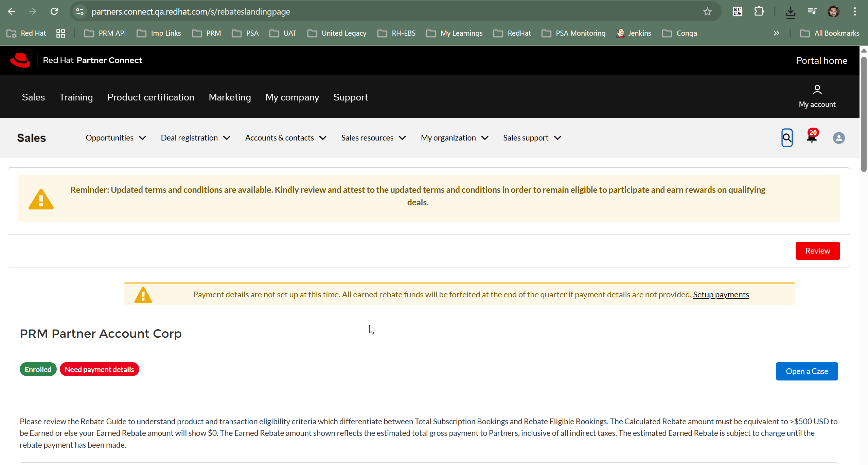The width and height of the screenshot is (868, 465).
Task: Click the red Review button
Action: (817, 251)
